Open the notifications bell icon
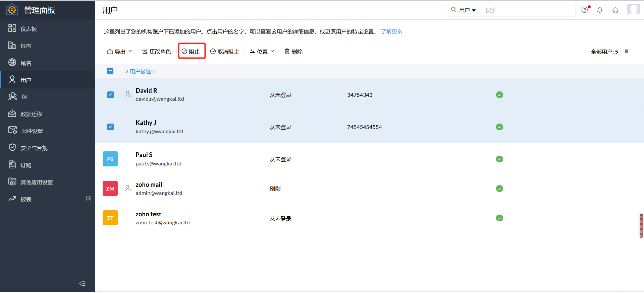The height and width of the screenshot is (293, 644). pyautogui.click(x=600, y=10)
